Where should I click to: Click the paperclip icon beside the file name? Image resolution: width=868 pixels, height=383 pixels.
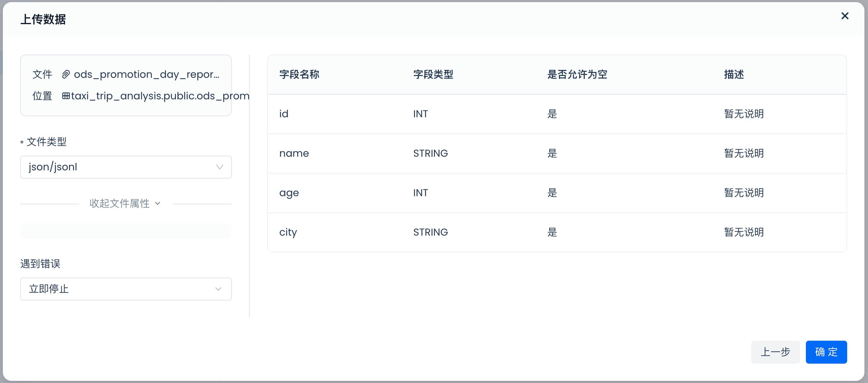(66, 75)
